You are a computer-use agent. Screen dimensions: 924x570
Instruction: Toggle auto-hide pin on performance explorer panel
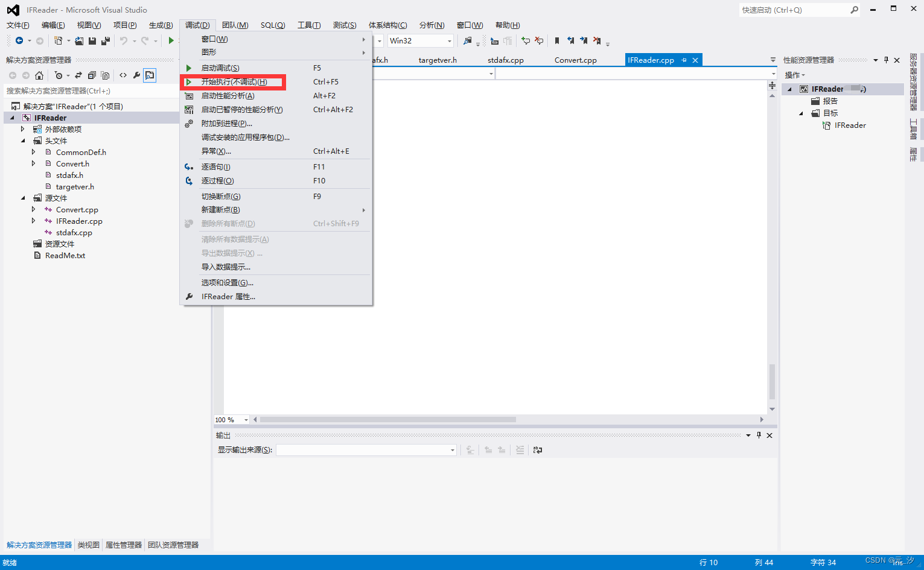point(886,60)
